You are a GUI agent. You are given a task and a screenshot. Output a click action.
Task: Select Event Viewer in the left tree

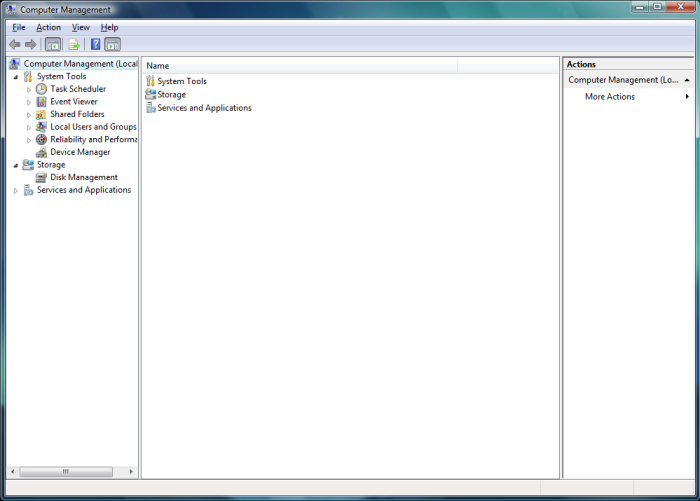pyautogui.click(x=73, y=101)
